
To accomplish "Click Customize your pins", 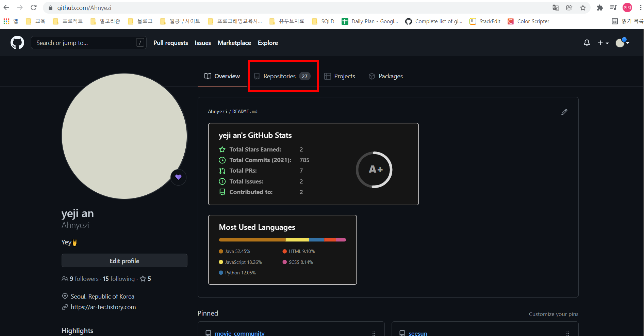I will (x=554, y=314).
